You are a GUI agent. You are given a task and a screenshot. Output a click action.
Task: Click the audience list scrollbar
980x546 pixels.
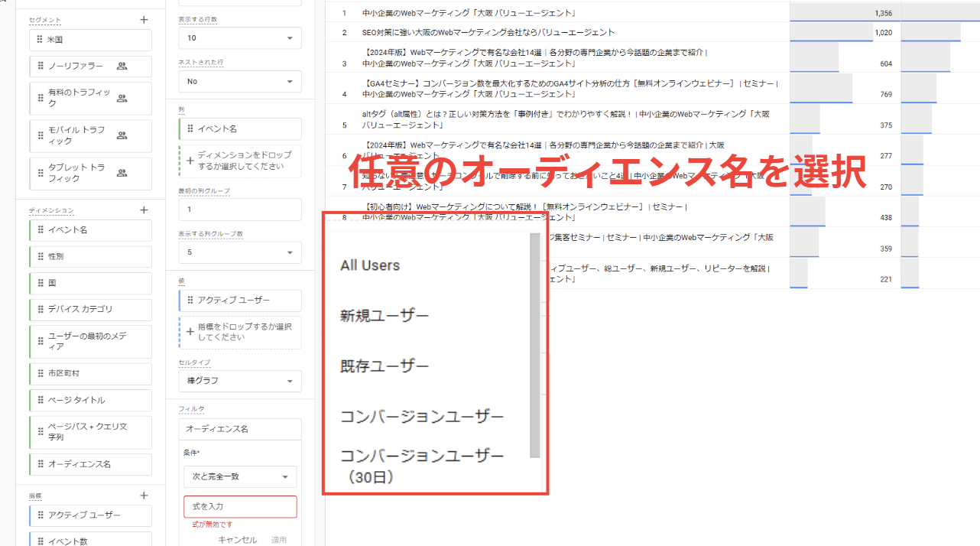(535, 345)
